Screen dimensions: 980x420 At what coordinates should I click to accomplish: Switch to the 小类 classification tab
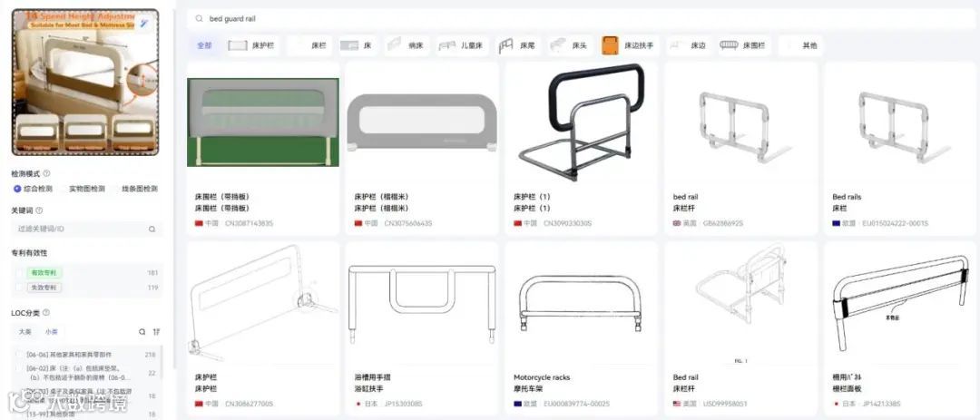[51, 332]
